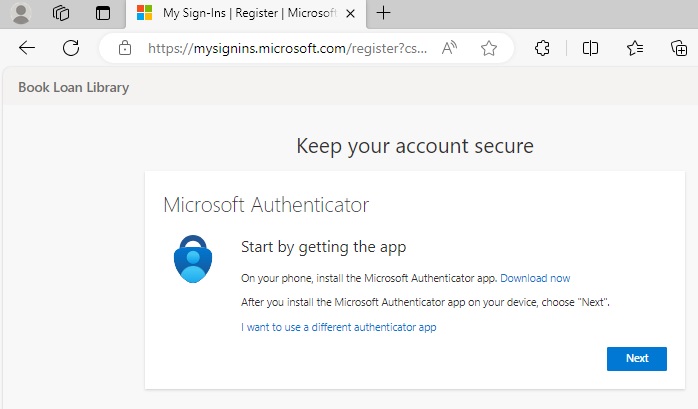
Task: Choose I want to use a different authenticator app
Action: coord(338,327)
